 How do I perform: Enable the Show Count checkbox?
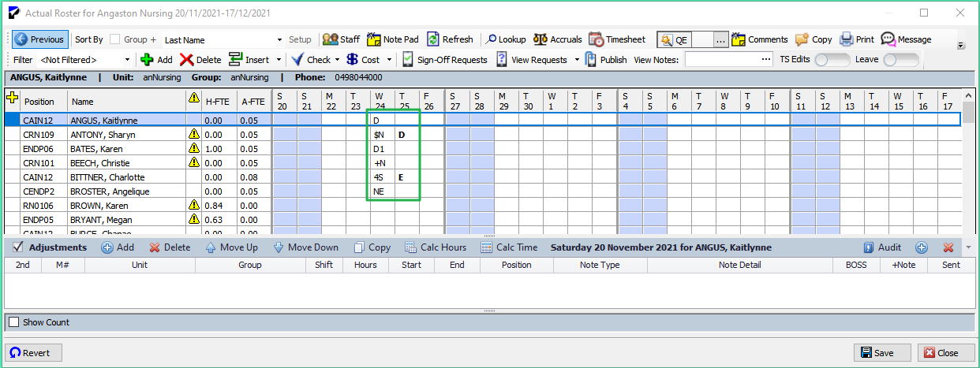tap(13, 322)
